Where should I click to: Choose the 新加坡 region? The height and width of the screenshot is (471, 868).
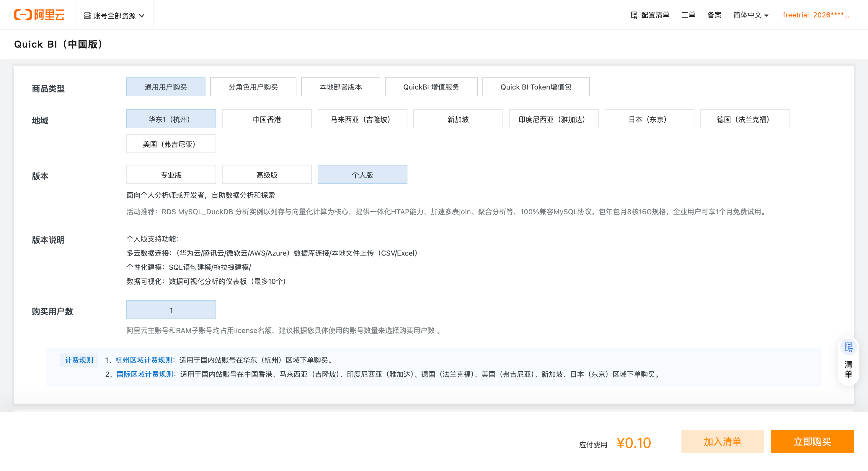coord(458,119)
